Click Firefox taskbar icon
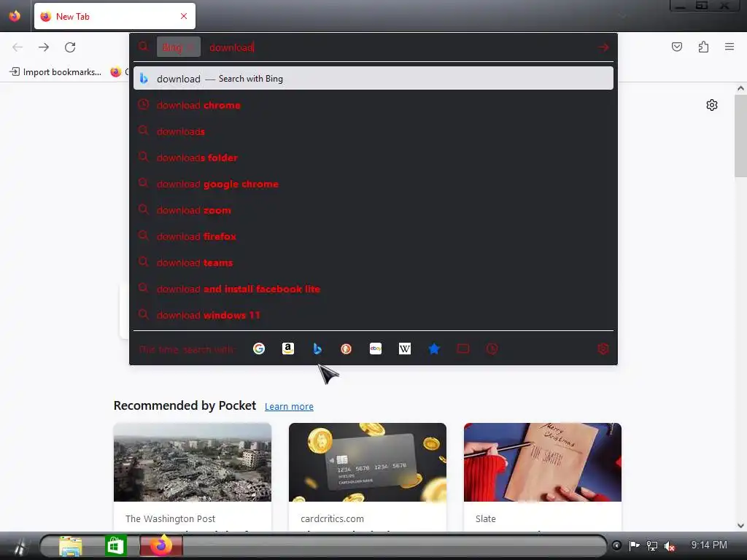Screen dimensions: 747x560 161,545
